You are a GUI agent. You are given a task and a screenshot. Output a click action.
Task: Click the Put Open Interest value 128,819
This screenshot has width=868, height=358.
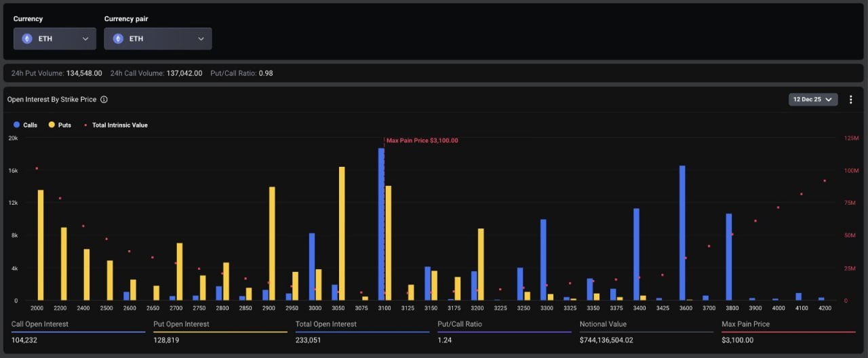coord(167,340)
